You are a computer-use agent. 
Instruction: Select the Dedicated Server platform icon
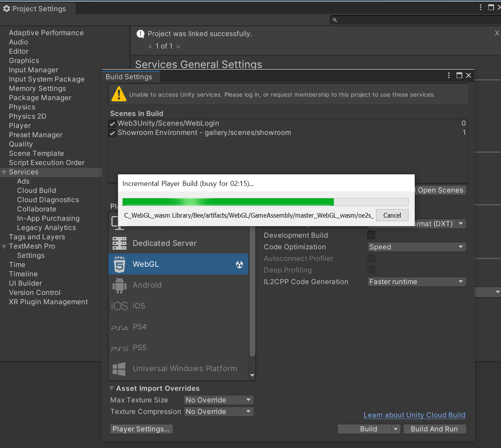pos(120,243)
